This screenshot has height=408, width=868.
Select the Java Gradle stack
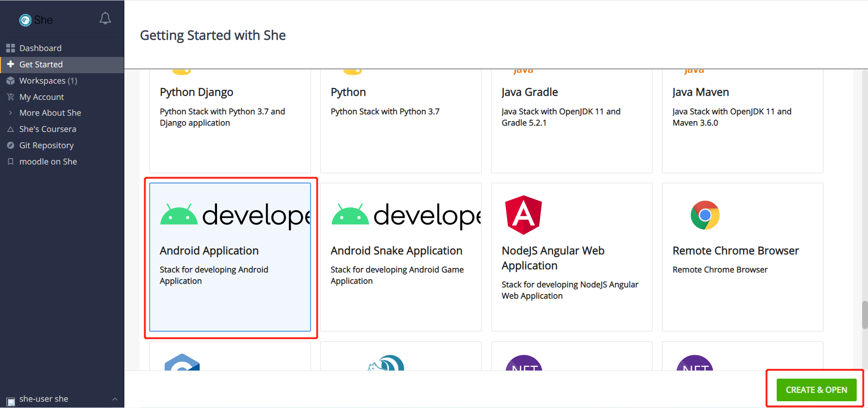[x=572, y=121]
